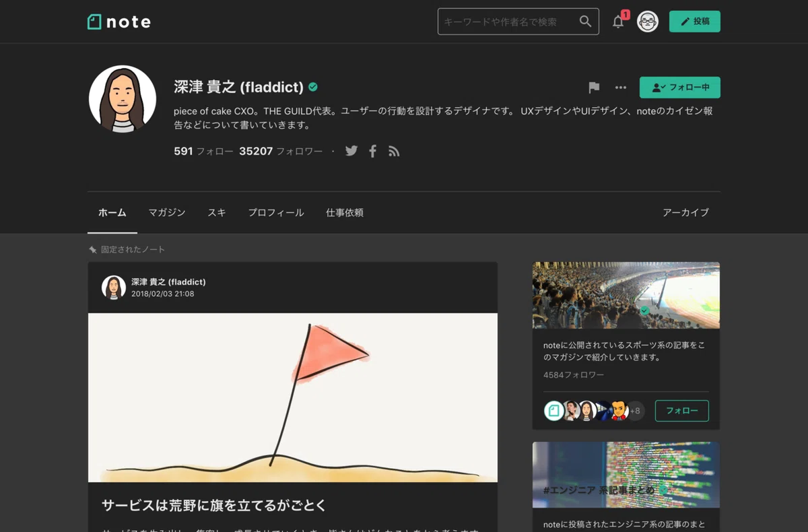Click the search magnifier icon
Viewport: 808px width, 532px height.
[x=585, y=22]
